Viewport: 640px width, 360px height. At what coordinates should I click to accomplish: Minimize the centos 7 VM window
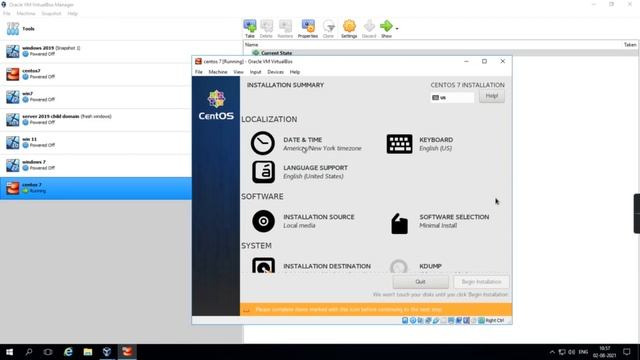point(466,61)
